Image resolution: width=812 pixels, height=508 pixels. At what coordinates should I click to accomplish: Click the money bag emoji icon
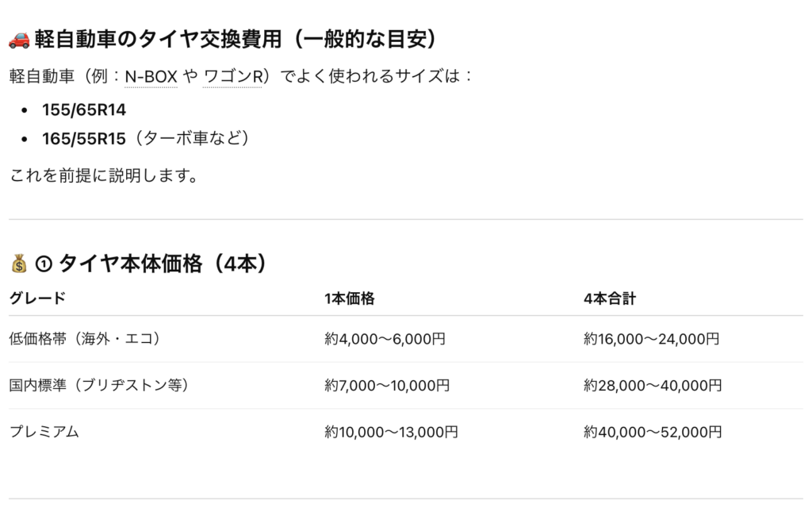coord(20,264)
